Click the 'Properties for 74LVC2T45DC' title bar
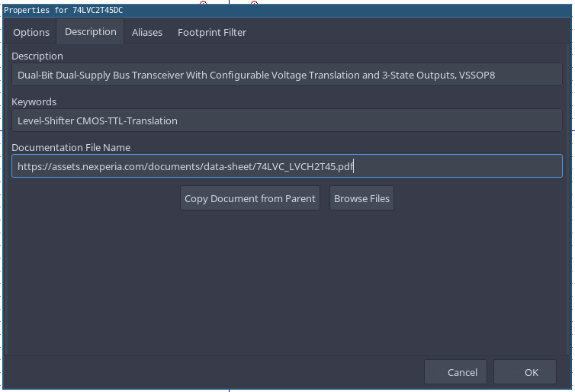This screenshot has width=575, height=392. point(64,10)
